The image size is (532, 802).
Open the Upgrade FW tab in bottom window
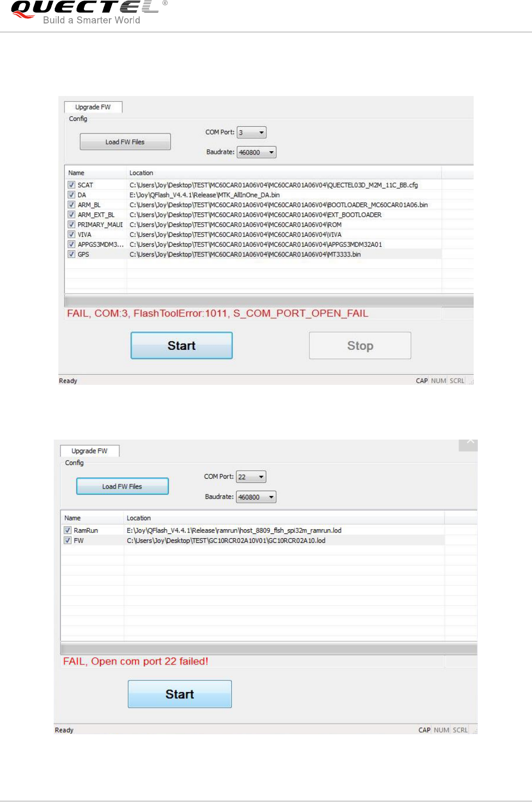(90, 451)
